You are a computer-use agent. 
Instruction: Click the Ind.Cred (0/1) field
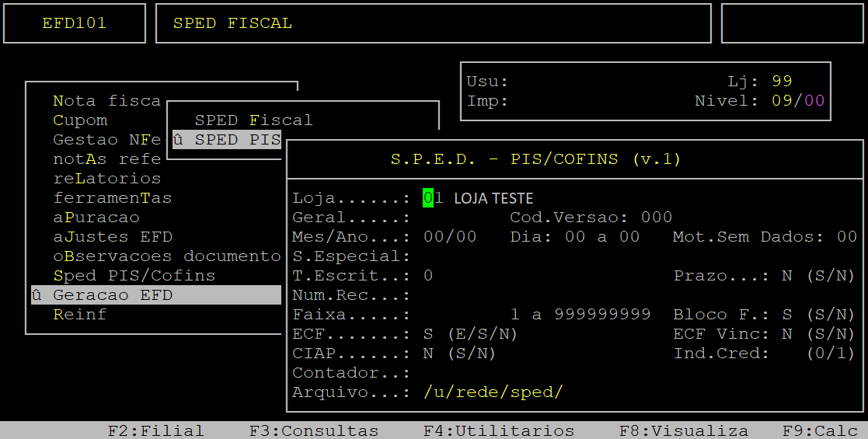[x=786, y=354]
